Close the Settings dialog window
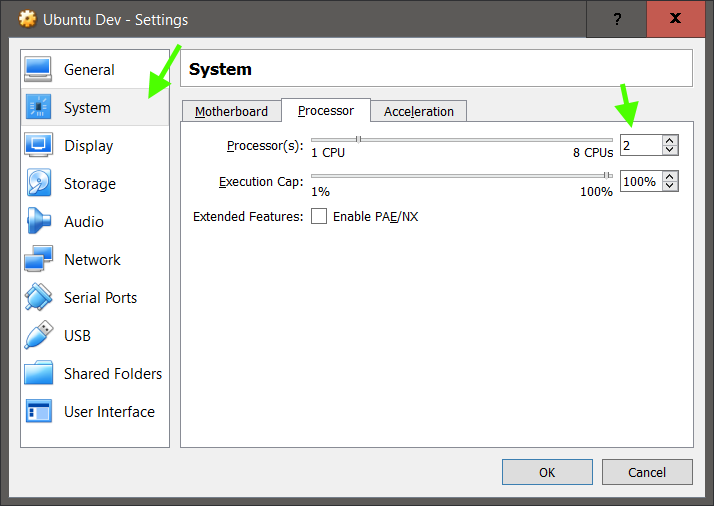 pos(676,19)
